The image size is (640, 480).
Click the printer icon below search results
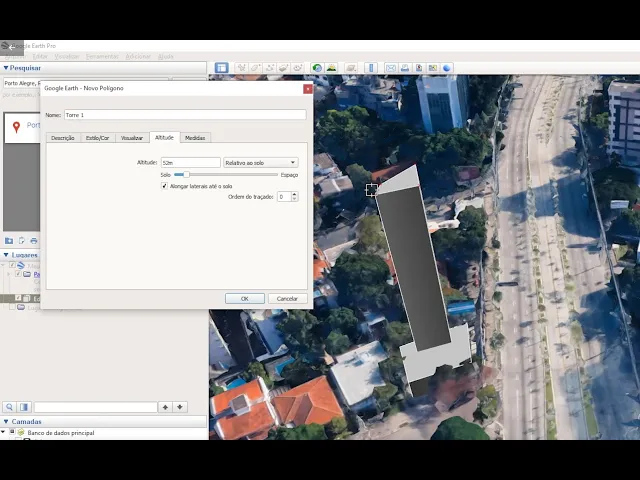click(34, 241)
